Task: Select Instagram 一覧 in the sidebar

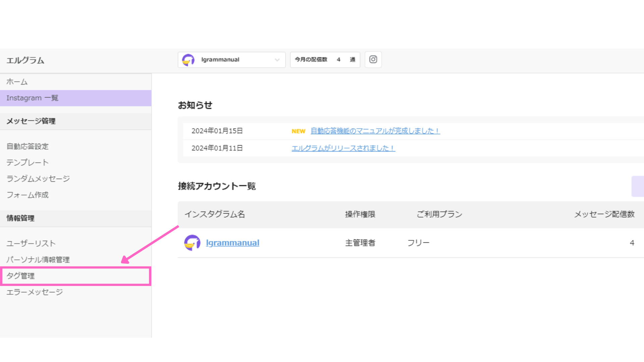Action: point(33,98)
